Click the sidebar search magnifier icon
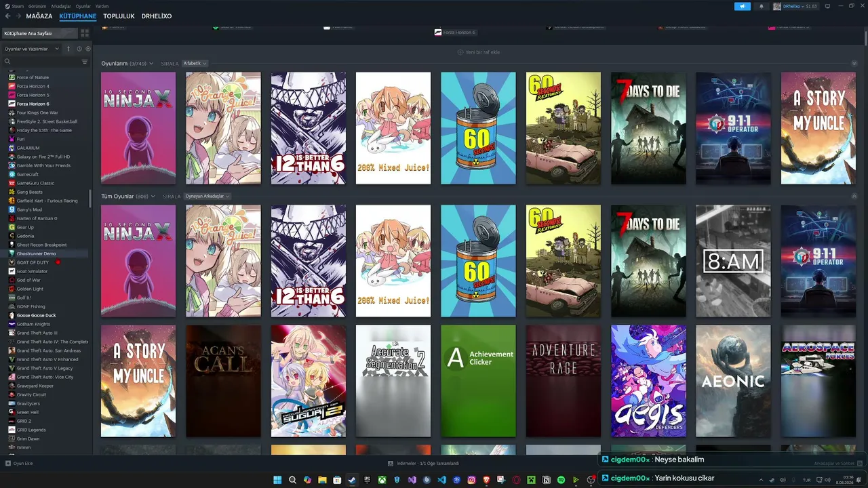Screen dimensions: 868x488 [7, 62]
